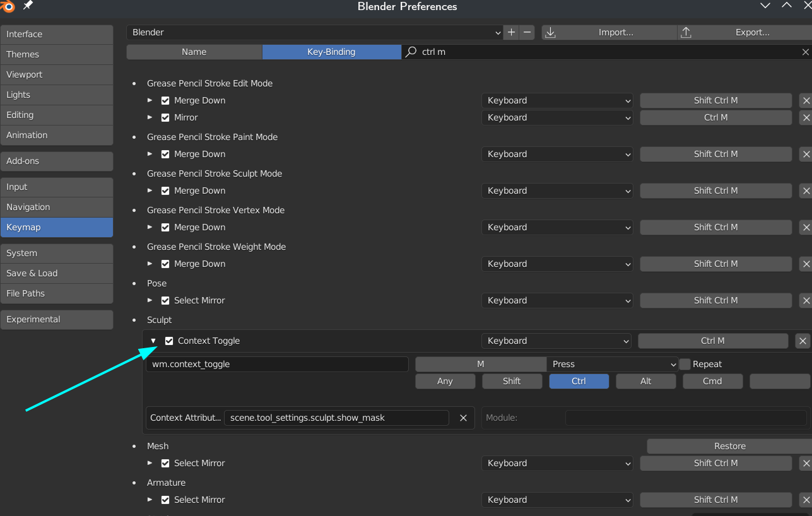This screenshot has height=516, width=812.
Task: Remove keymap preset with minus button
Action: coord(527,32)
